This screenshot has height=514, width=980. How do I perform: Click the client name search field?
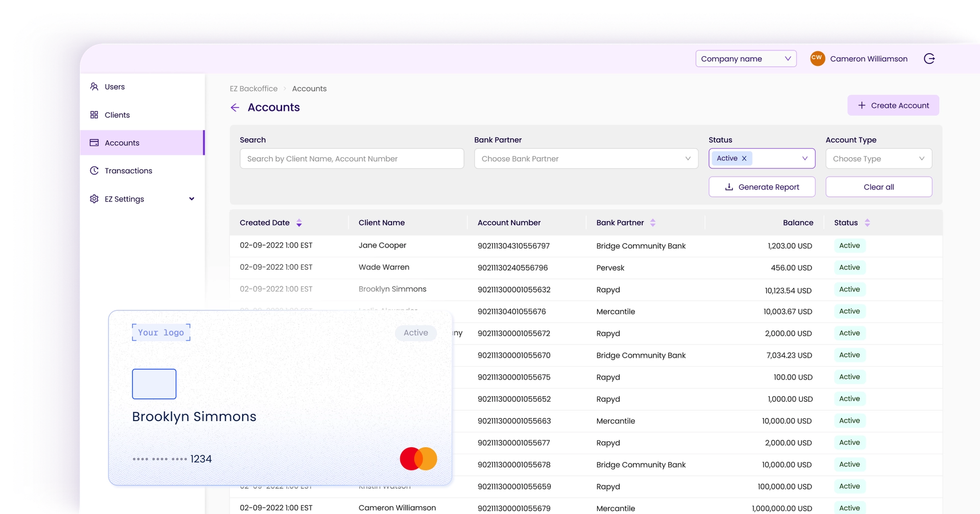tap(351, 159)
